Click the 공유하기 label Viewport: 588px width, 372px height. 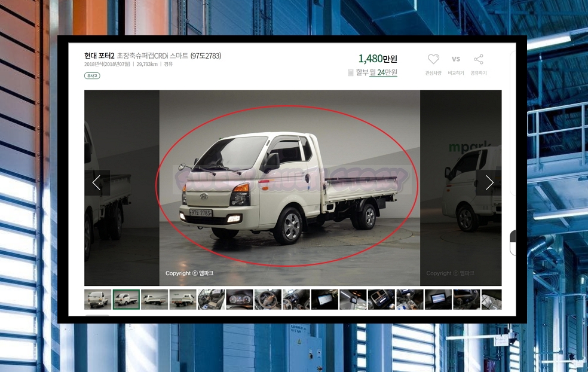[x=479, y=73]
